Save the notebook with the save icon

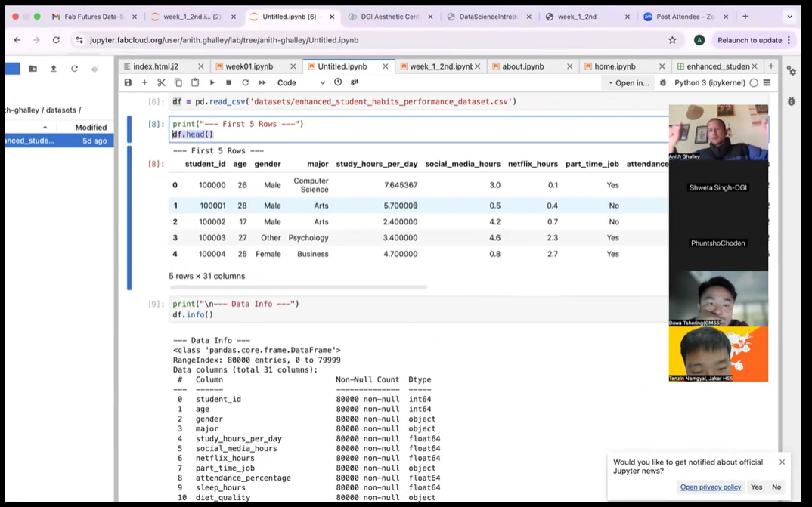128,82
